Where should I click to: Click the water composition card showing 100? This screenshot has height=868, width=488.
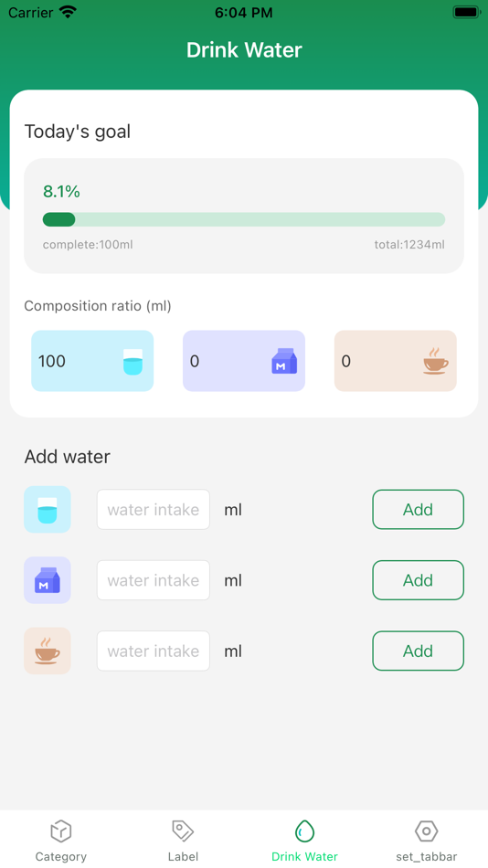pos(92,361)
